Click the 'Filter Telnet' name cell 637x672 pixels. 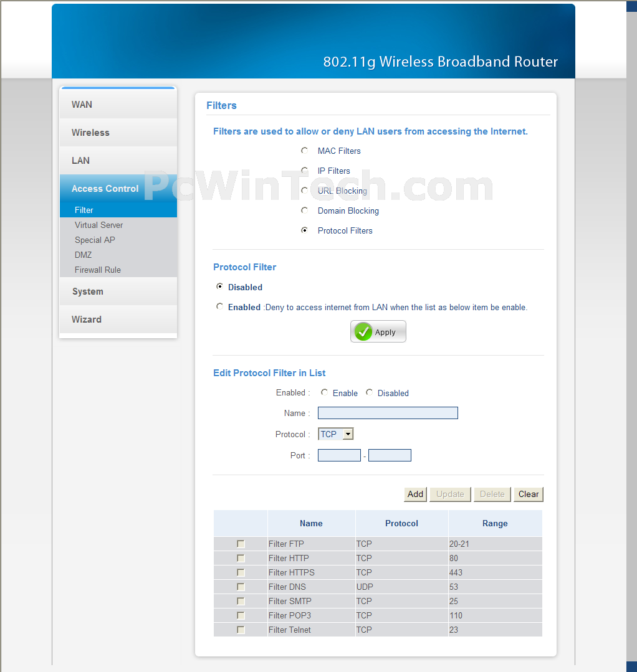click(x=312, y=630)
